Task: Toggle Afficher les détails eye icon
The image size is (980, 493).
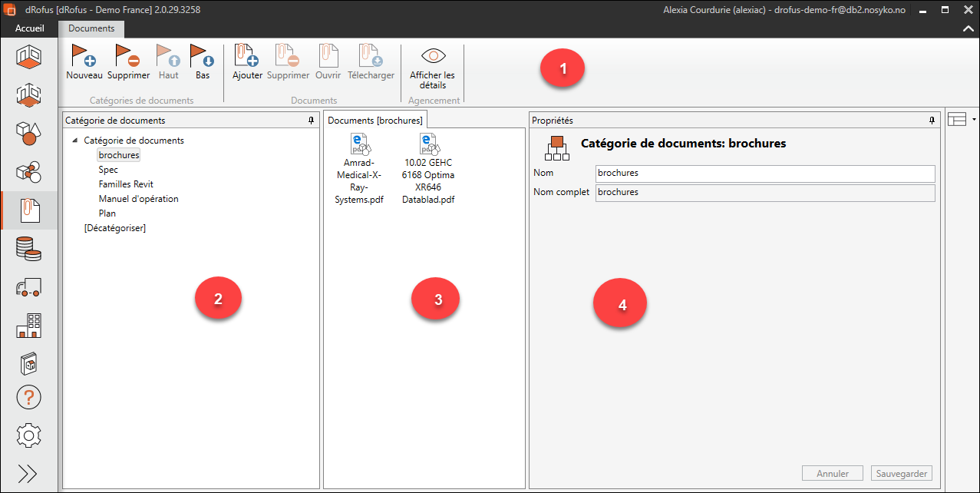Action: tap(432, 56)
